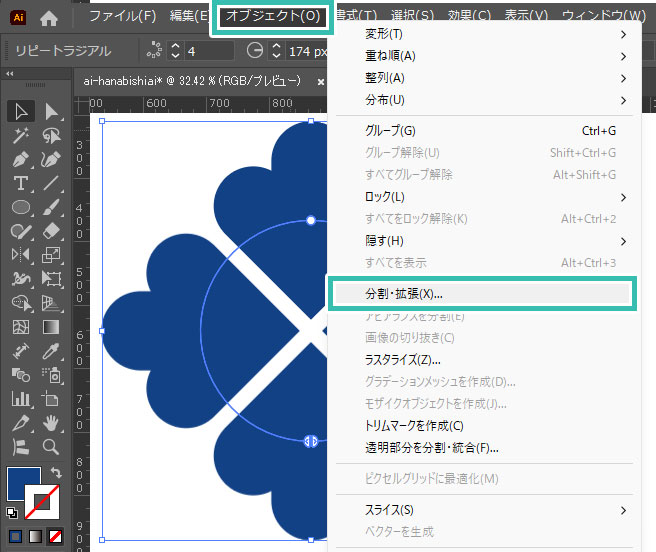This screenshot has width=656, height=552.
Task: Reset to default fill and stroke
Action: (12, 513)
